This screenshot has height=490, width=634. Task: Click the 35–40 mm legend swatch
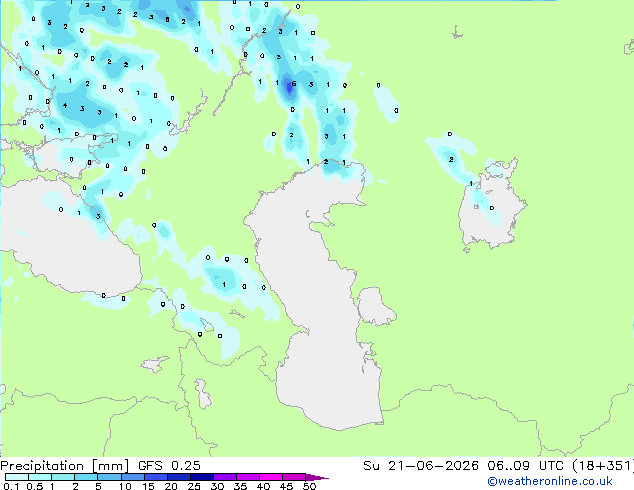click(247, 477)
